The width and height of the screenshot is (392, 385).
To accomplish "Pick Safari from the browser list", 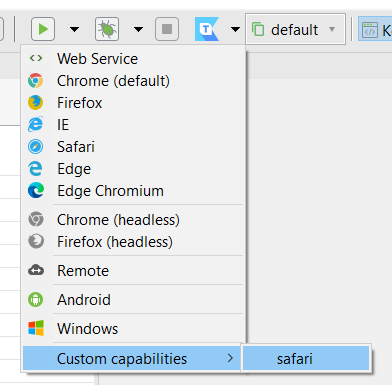I will pos(133,147).
